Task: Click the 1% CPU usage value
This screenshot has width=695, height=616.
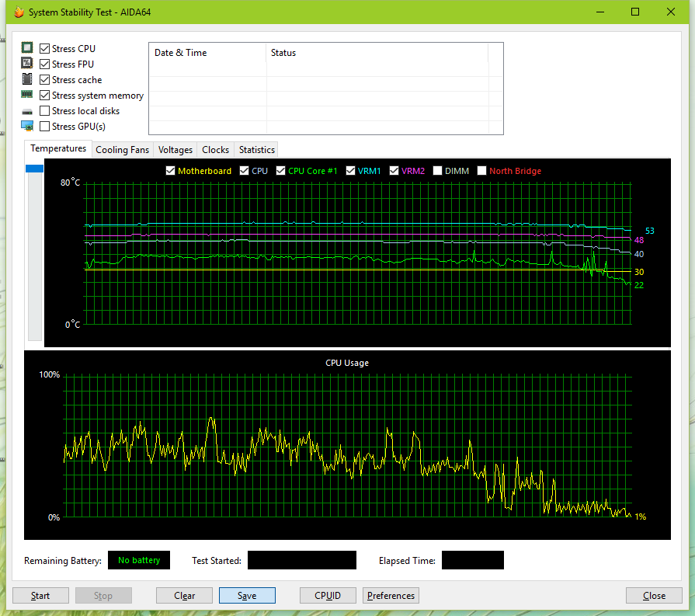Action: tap(640, 517)
